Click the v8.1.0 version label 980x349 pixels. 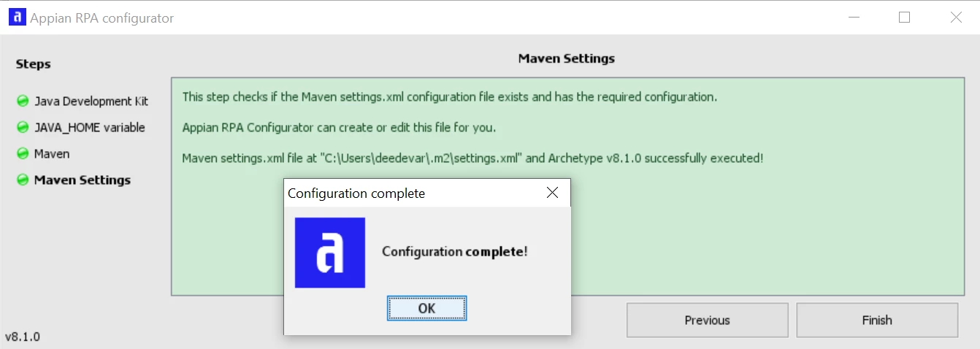coord(23,337)
